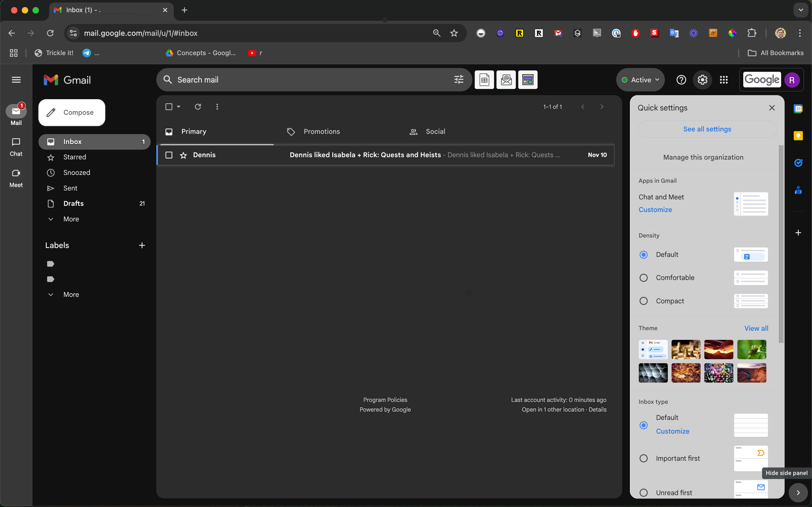Open Google Contacts in the side panel
The height and width of the screenshot is (507, 812).
798,190
